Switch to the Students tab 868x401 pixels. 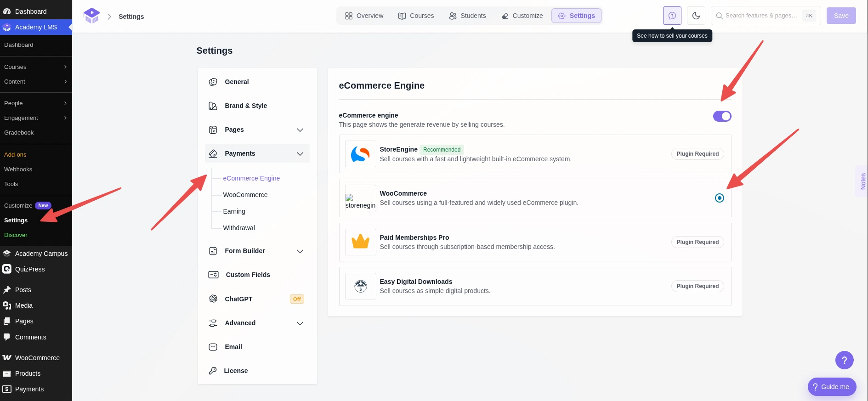(467, 16)
